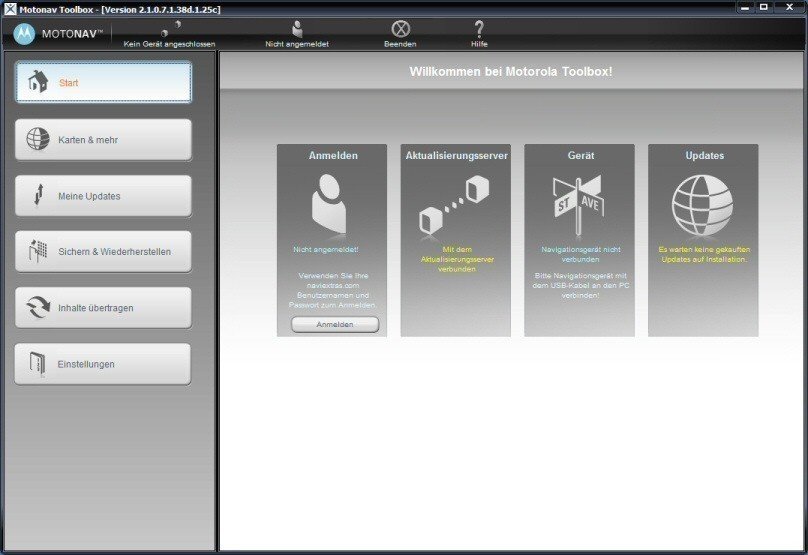808x555 pixels.
Task: Click the naviextras.com login hint text
Action: pyautogui.click(x=333, y=290)
